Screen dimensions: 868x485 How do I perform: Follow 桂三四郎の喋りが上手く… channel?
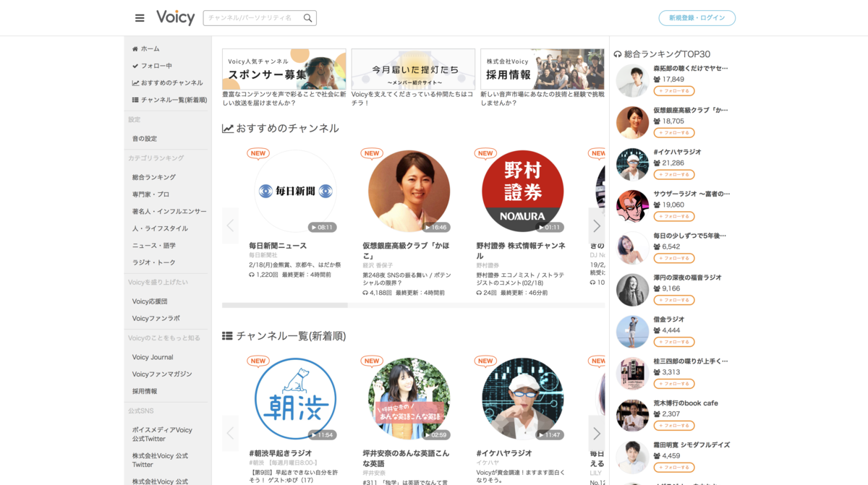tap(674, 384)
